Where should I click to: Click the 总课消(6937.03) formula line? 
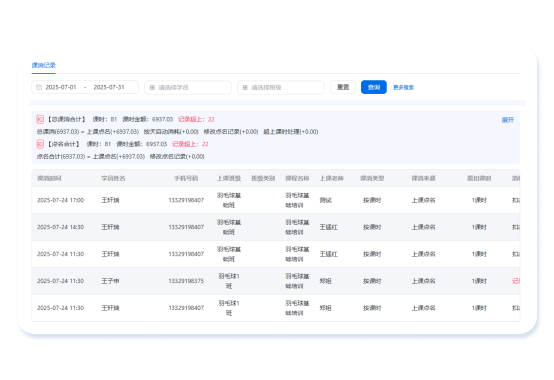(177, 132)
